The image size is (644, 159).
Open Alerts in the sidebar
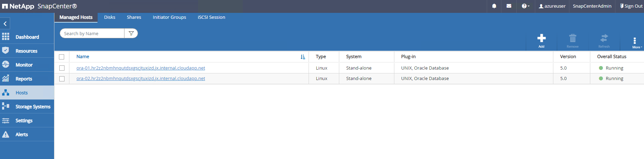(22, 134)
